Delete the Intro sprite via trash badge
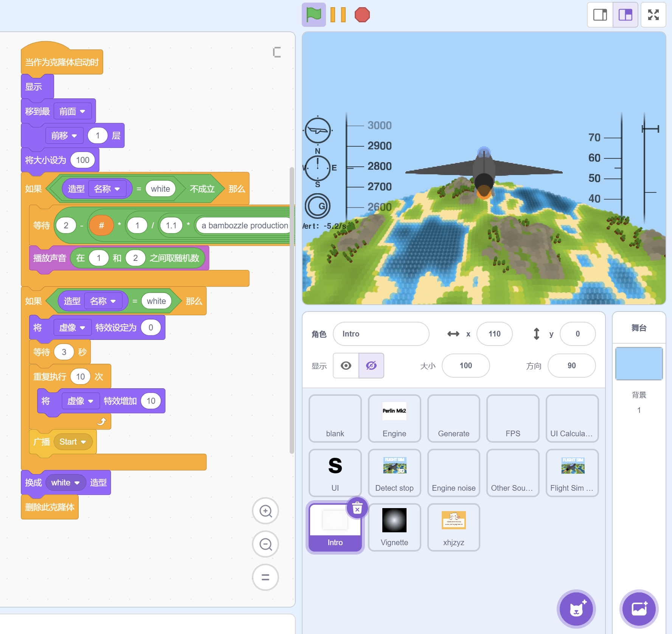This screenshot has height=634, width=672. tap(357, 509)
